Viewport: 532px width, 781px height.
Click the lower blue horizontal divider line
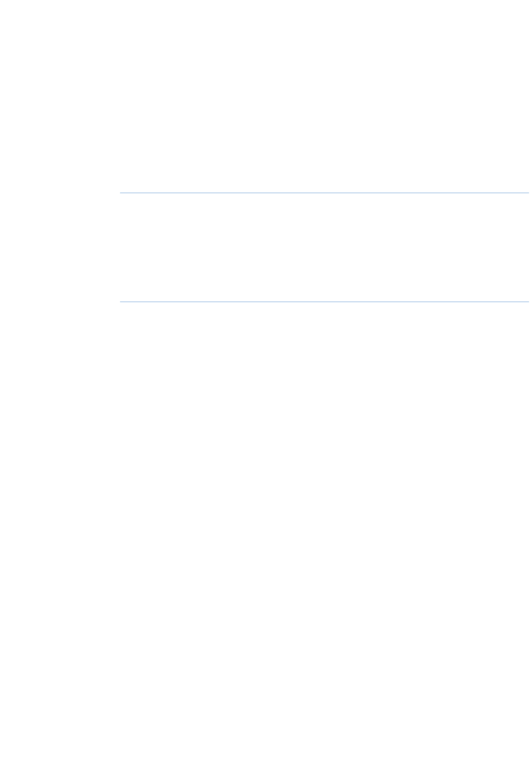pos(324,301)
